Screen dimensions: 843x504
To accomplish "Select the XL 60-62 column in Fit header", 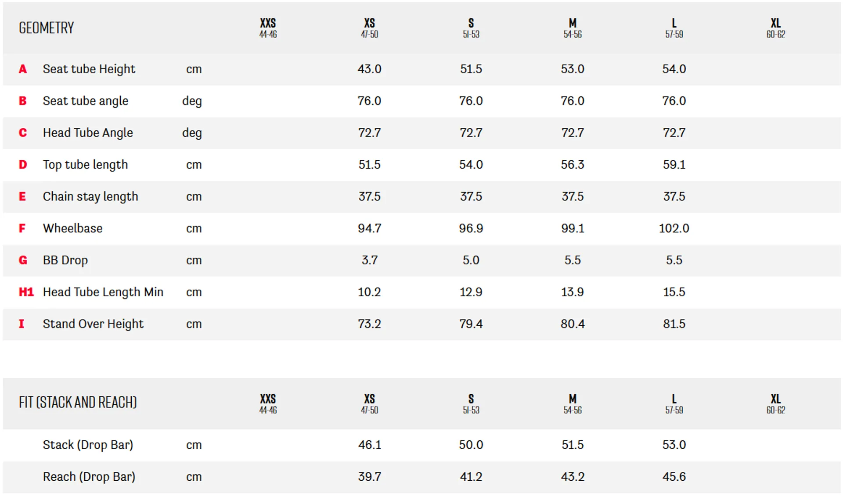I will [x=776, y=404].
